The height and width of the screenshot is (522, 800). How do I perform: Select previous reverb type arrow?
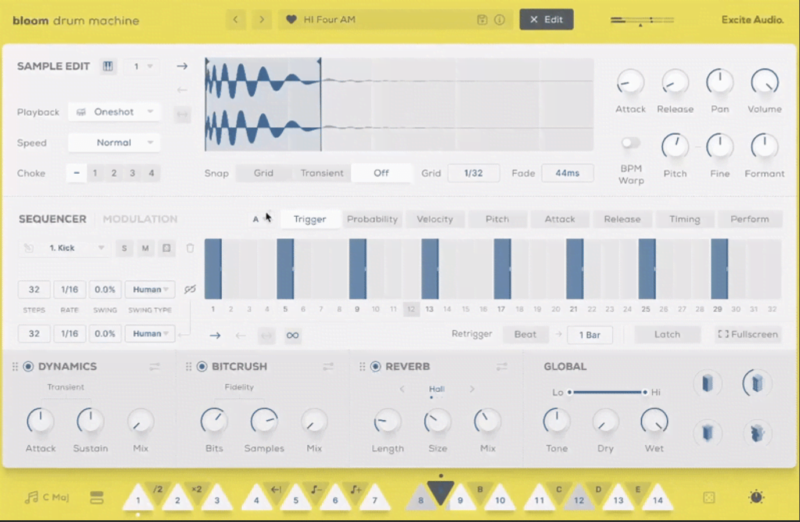[x=402, y=389]
